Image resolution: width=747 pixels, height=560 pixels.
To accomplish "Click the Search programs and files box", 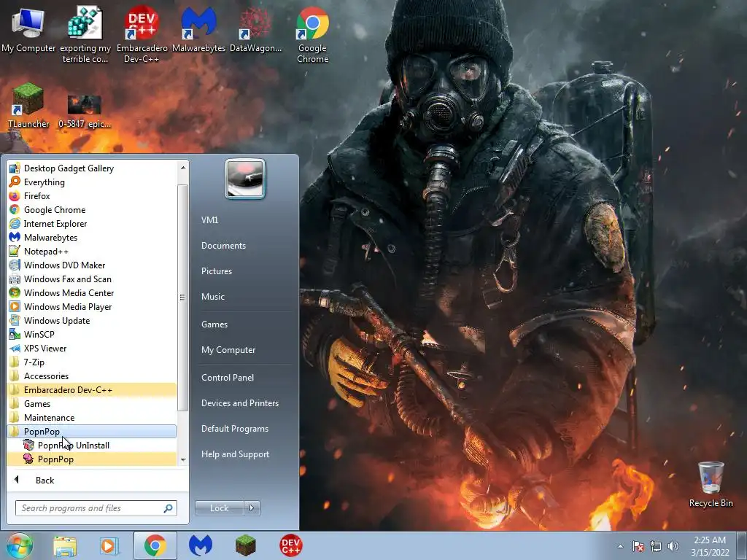I will [x=96, y=508].
